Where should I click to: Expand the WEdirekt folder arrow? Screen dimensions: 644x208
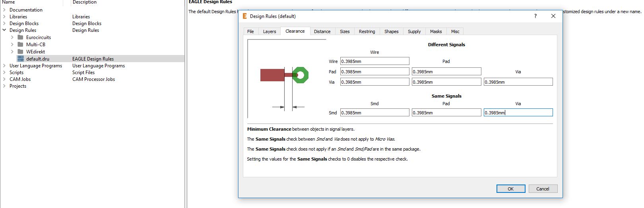[x=12, y=51]
